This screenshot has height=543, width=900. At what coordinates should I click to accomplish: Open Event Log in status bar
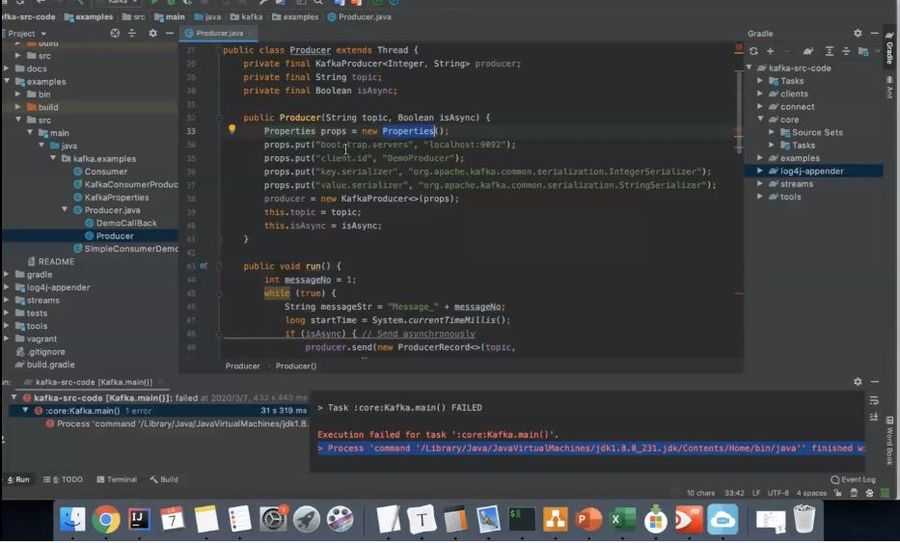(x=853, y=479)
